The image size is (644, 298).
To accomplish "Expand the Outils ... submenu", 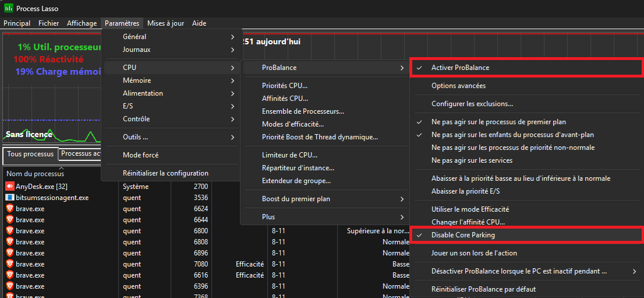I will point(171,137).
